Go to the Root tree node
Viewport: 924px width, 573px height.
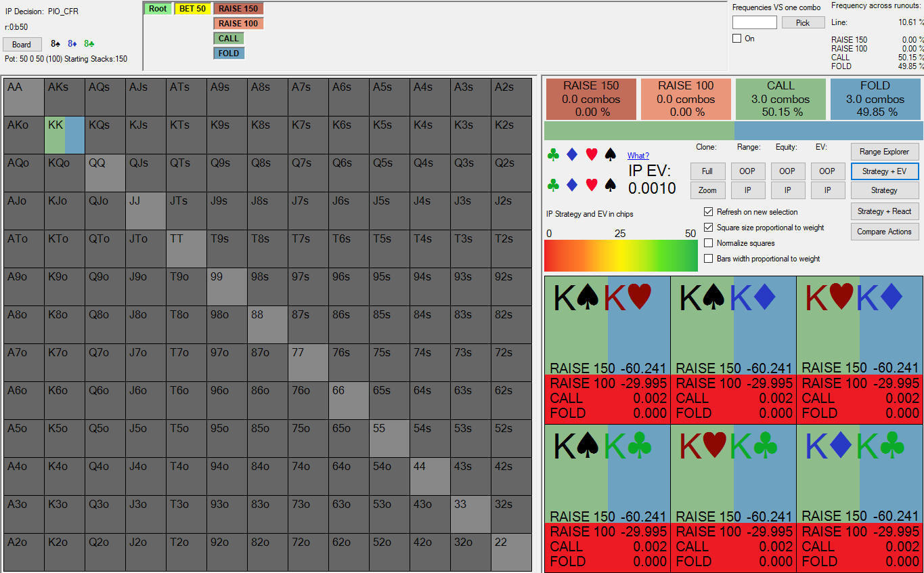point(158,9)
